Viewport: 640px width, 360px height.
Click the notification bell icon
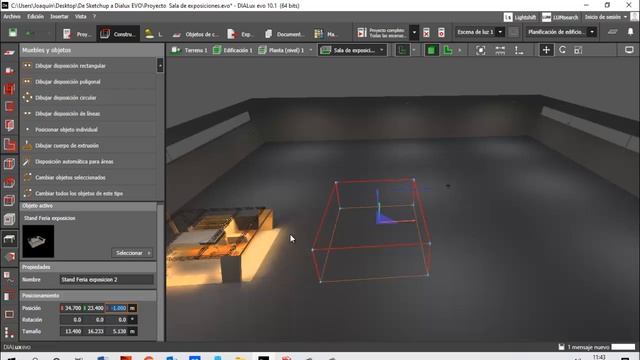[x=631, y=32]
